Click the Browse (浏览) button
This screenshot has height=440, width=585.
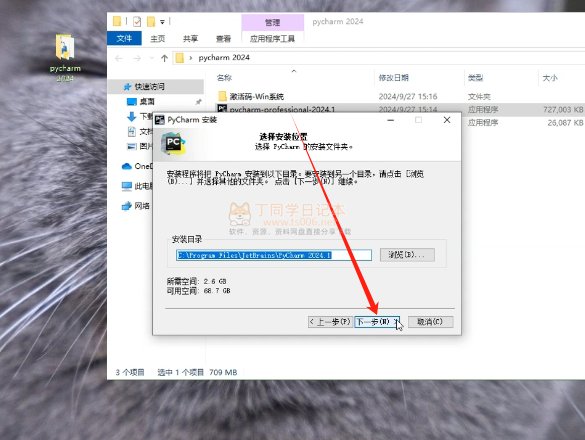407,255
